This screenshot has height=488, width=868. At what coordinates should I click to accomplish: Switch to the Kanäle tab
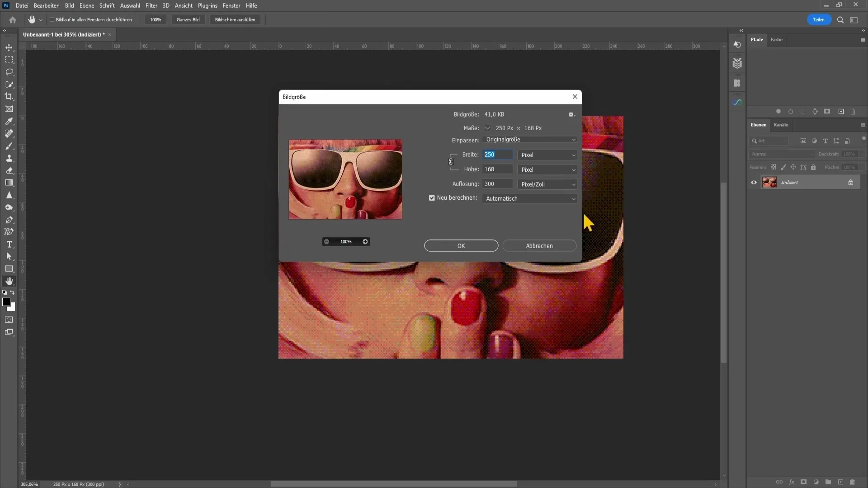pyautogui.click(x=781, y=125)
